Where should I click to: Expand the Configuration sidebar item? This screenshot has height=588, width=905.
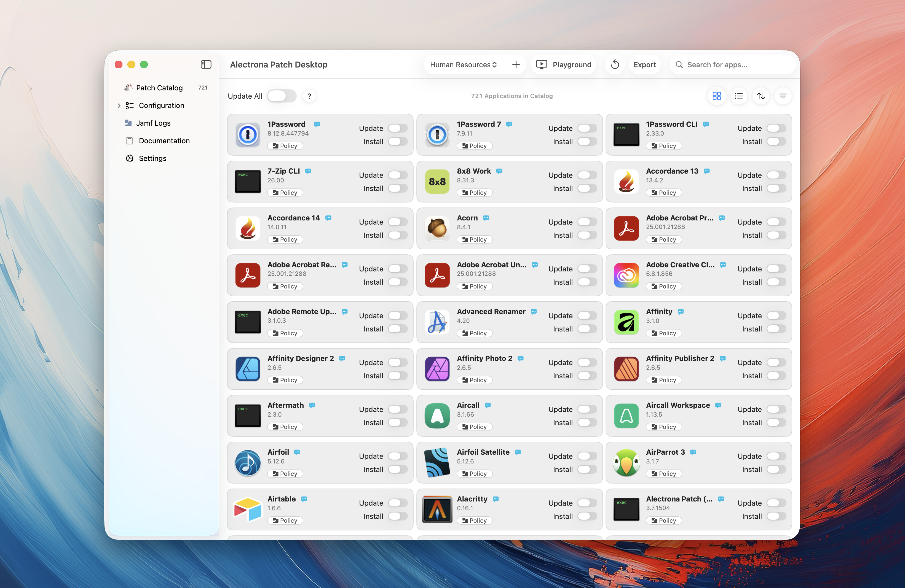119,106
